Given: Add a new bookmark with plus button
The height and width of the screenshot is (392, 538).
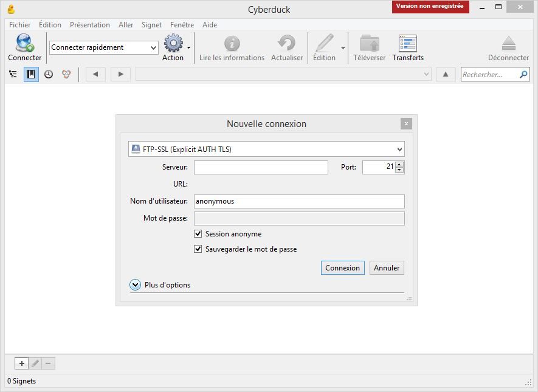Looking at the screenshot, I should [22, 363].
